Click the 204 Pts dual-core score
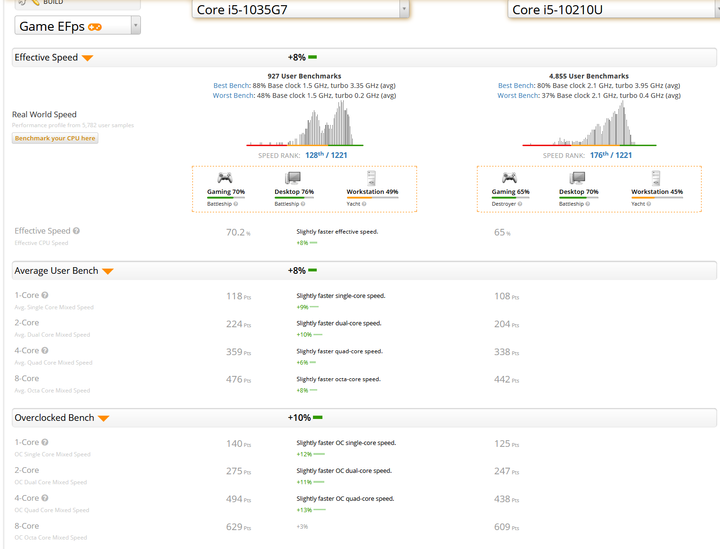 tap(506, 324)
